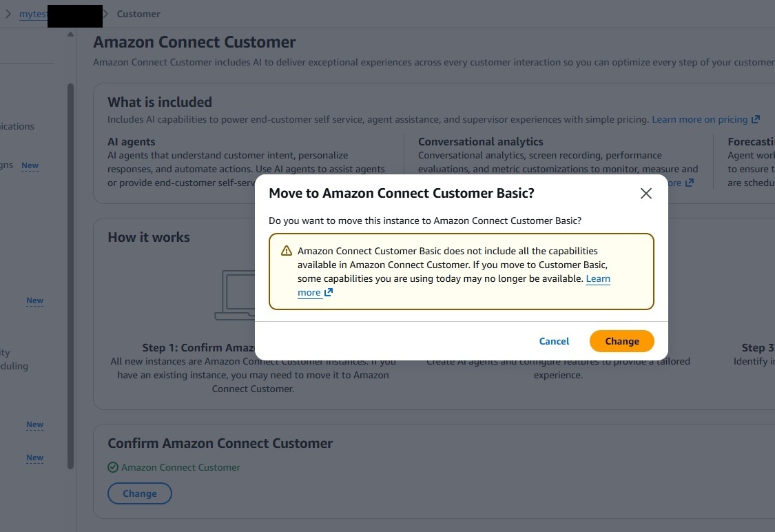Select the Customer breadcrumb item
Viewport: 775px width, 532px height.
tap(138, 14)
